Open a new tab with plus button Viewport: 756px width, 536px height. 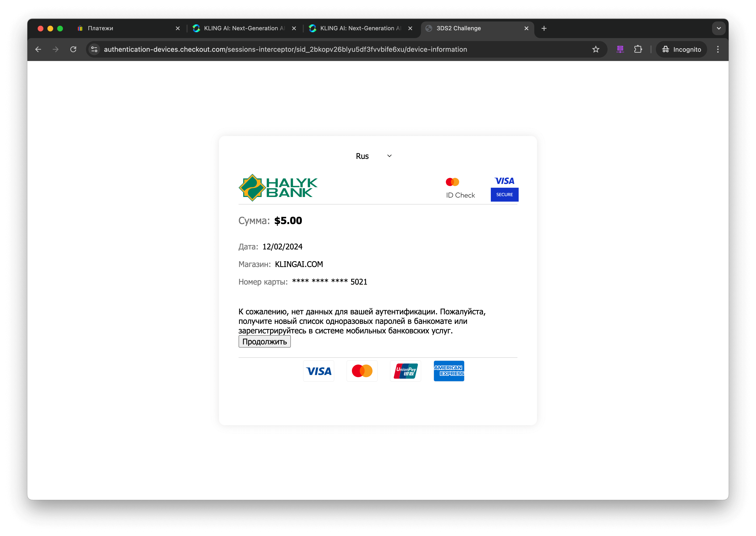pos(544,28)
